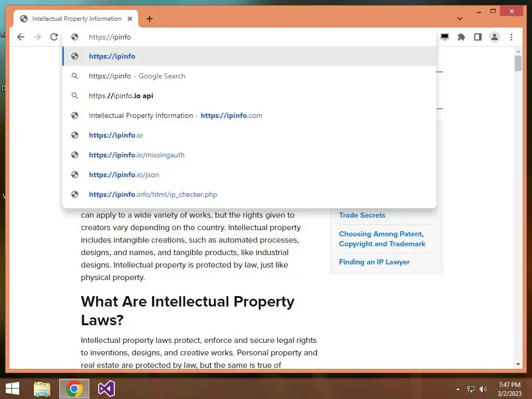The width and height of the screenshot is (532, 399).
Task: Select 'https://ipinfo - Google Search' suggestion
Action: tap(249, 76)
